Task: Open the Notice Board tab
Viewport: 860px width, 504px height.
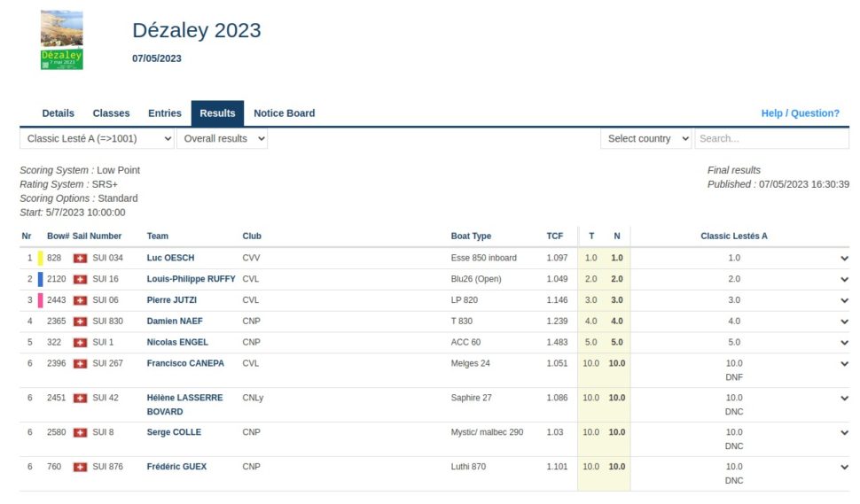Action: [x=284, y=113]
